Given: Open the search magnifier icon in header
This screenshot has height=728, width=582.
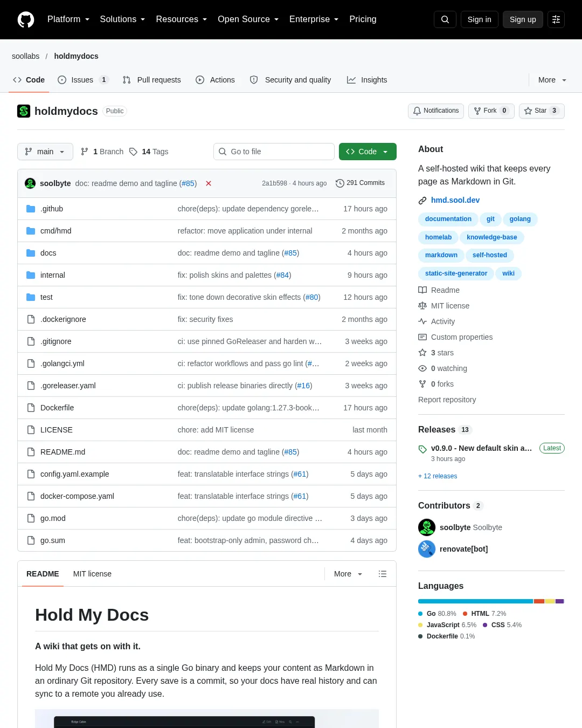Looking at the screenshot, I should 445,19.
